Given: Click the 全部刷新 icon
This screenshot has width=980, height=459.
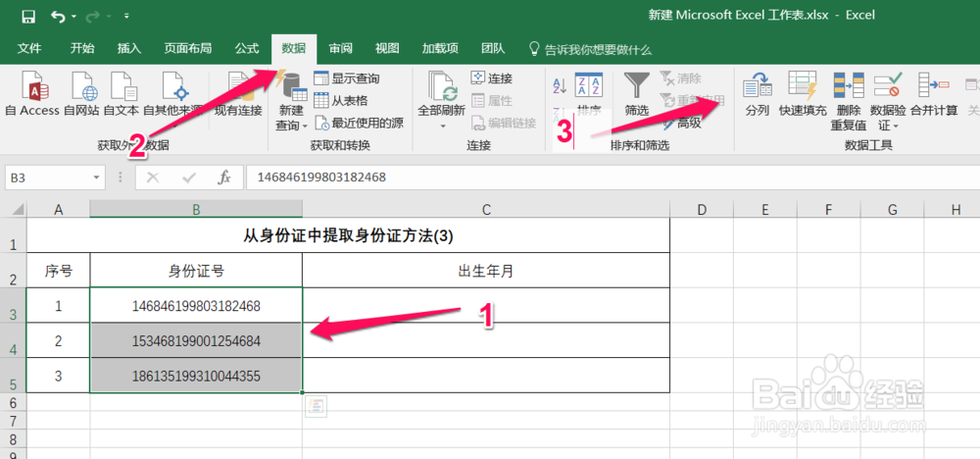Looking at the screenshot, I should [x=442, y=86].
